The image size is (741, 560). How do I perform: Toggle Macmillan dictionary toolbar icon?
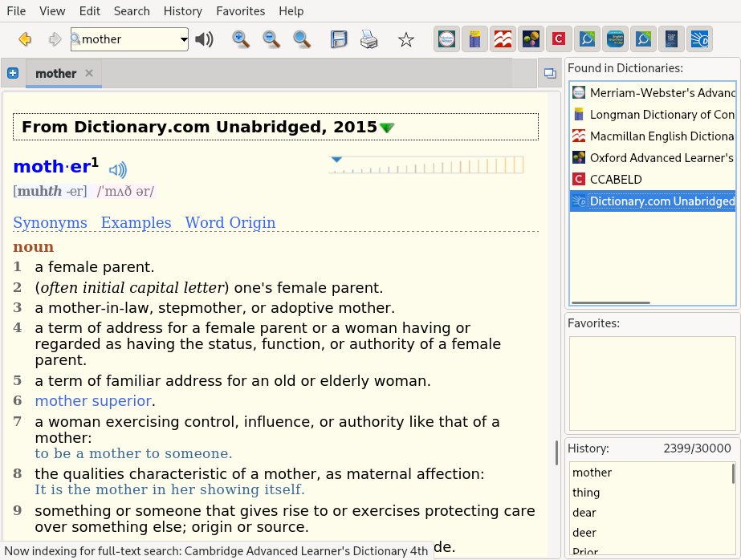(x=503, y=39)
